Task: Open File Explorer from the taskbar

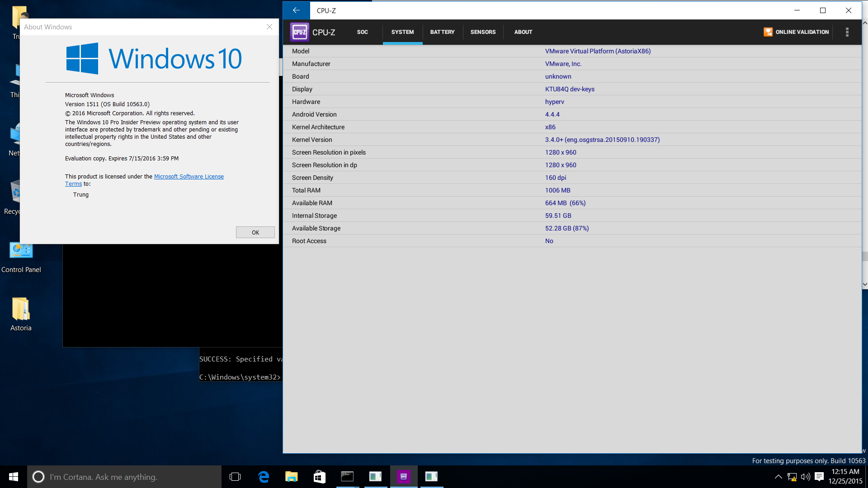Action: (x=292, y=477)
